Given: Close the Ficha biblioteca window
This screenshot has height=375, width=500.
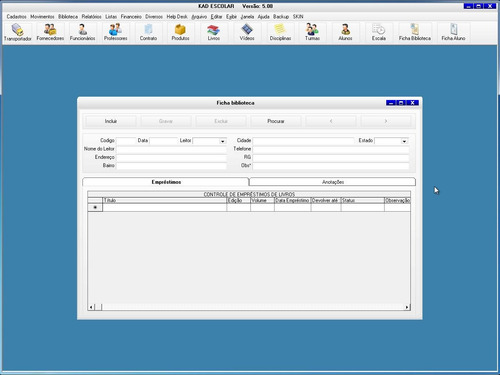Looking at the screenshot, I should (x=413, y=103).
